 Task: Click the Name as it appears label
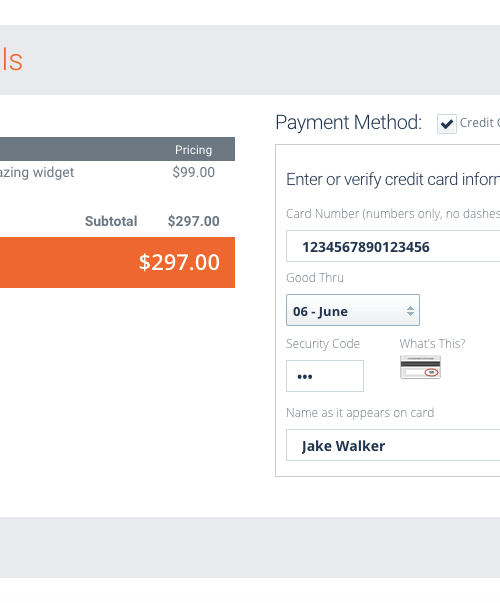click(x=360, y=413)
